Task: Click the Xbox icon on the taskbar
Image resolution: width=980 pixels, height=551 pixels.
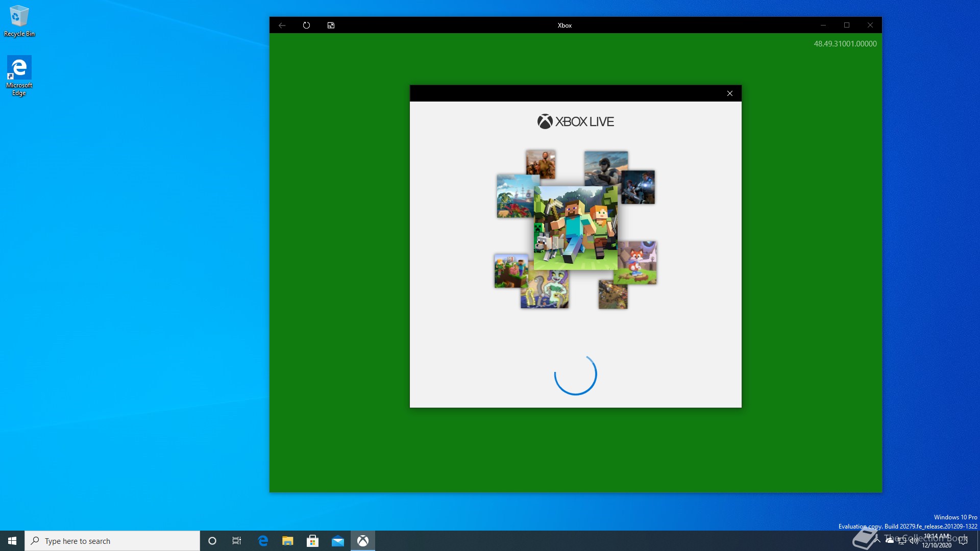Action: (363, 541)
